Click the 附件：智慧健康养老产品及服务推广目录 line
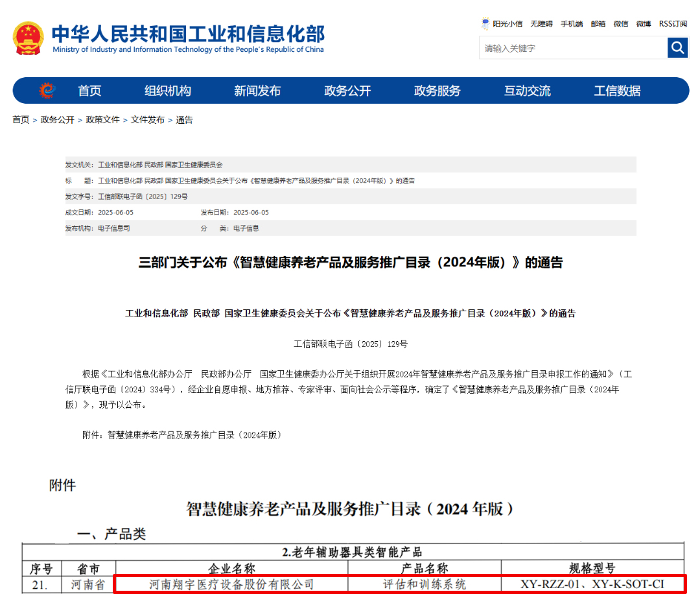 click(182, 435)
